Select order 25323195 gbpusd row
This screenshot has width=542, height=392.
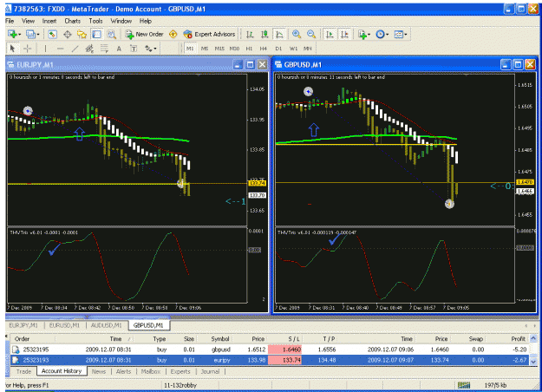click(270, 350)
